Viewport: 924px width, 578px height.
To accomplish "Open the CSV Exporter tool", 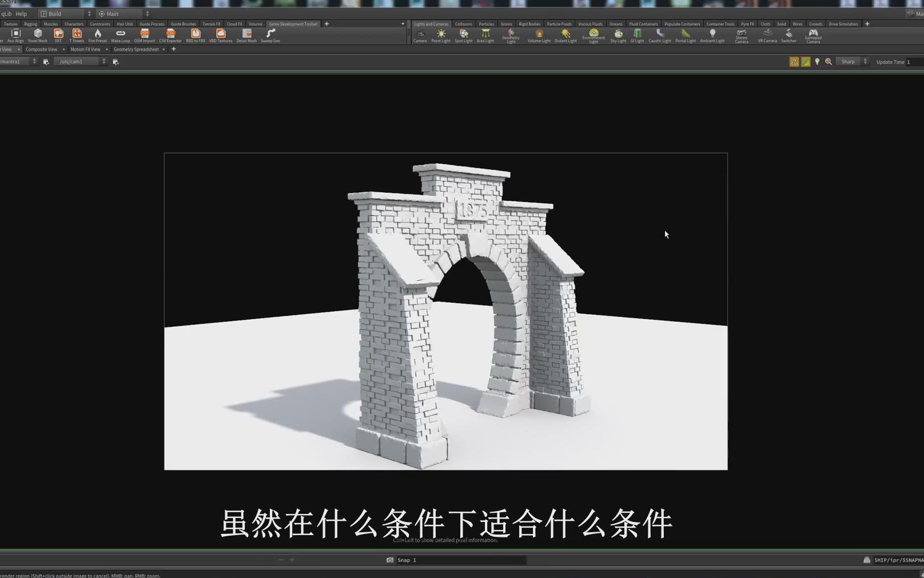I will (x=170, y=36).
